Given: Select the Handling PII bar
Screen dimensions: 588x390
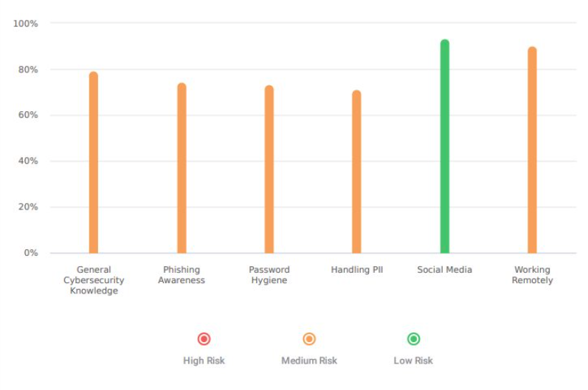Looking at the screenshot, I should click(357, 172).
